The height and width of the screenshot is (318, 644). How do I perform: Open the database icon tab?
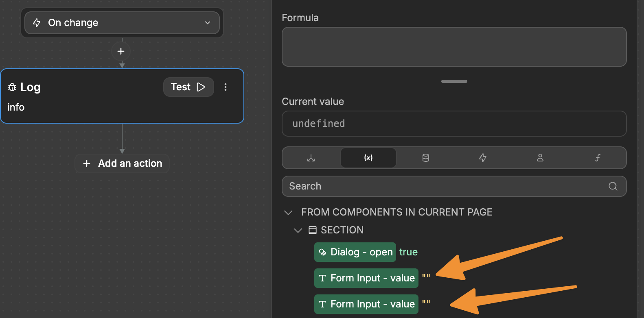(426, 158)
